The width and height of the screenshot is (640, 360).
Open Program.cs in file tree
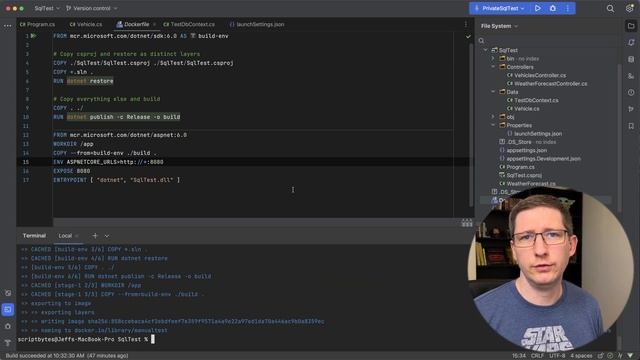[517, 167]
